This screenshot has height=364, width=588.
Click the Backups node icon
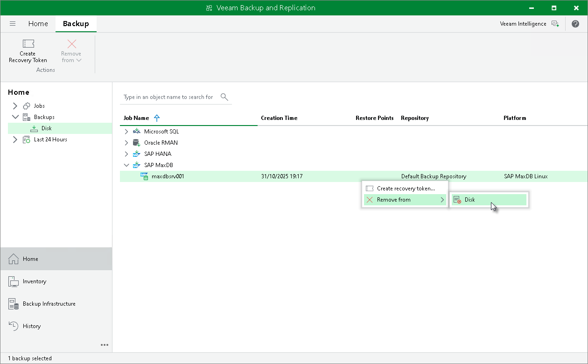(x=27, y=117)
